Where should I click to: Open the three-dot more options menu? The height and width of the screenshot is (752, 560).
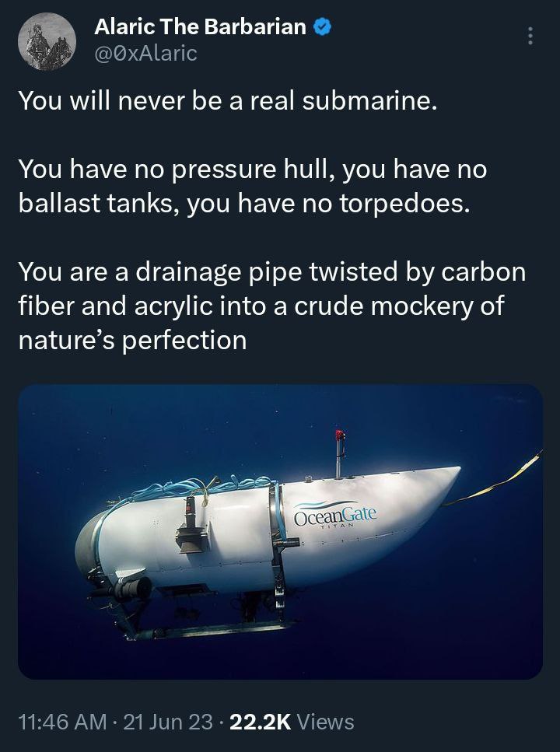[530, 36]
